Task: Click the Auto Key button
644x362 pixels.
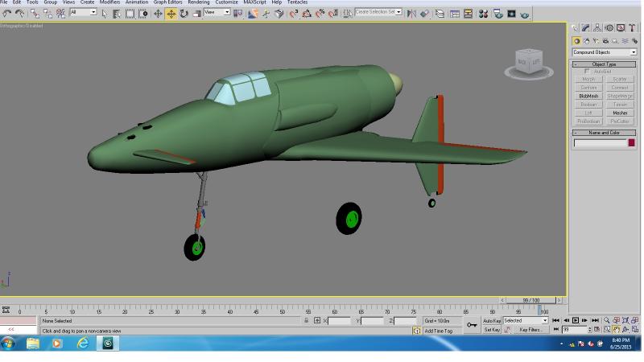Action: coord(492,321)
